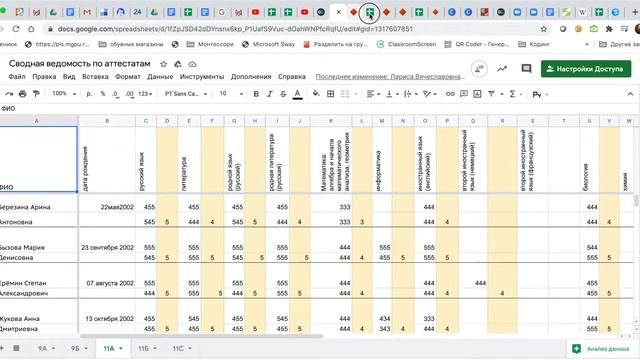Open zoom 100% dropdown
Viewport: 640px width, 360px height.
64,94
